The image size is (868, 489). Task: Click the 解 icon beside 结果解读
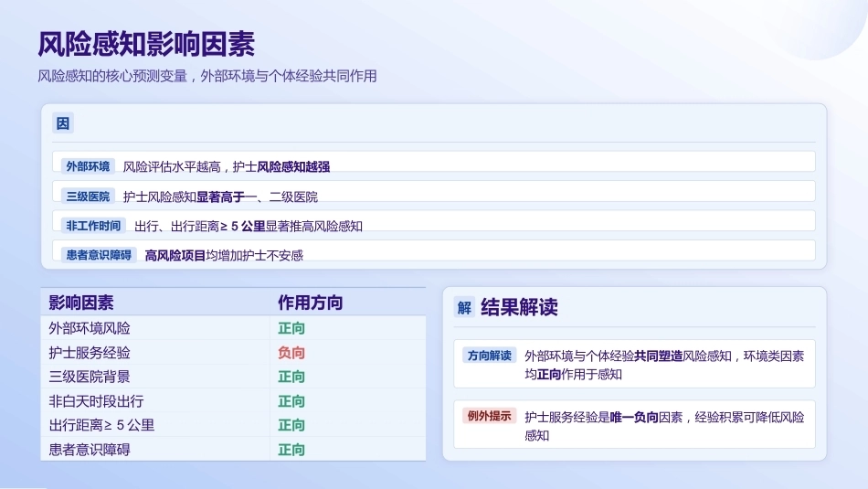pyautogui.click(x=464, y=307)
